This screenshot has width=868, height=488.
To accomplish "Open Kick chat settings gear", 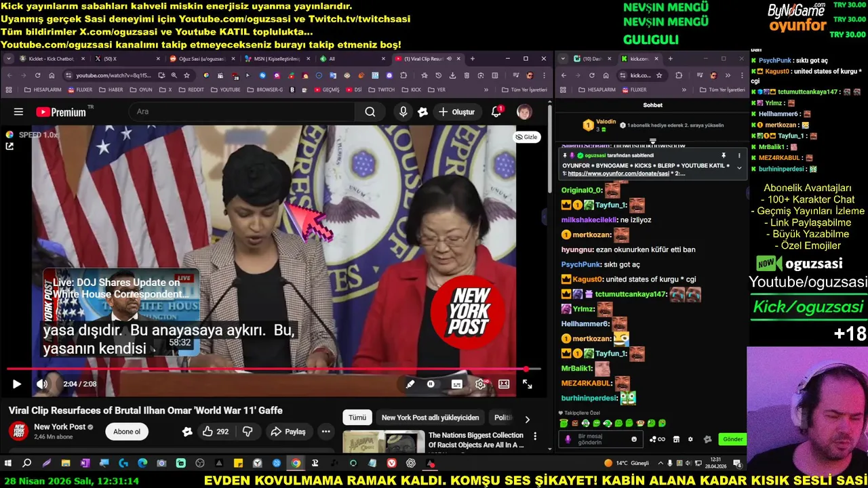I will click(690, 439).
